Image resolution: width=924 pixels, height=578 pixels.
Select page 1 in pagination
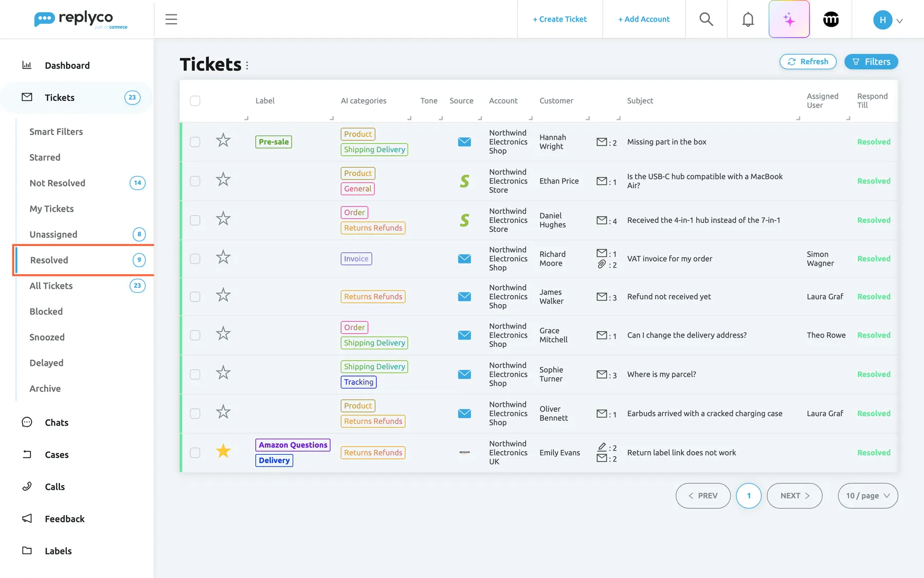[749, 496]
